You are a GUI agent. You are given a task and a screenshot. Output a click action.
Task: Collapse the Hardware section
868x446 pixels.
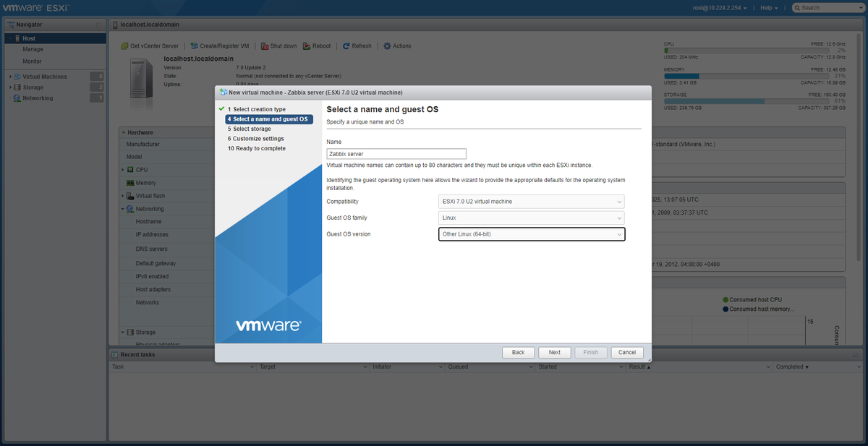124,132
